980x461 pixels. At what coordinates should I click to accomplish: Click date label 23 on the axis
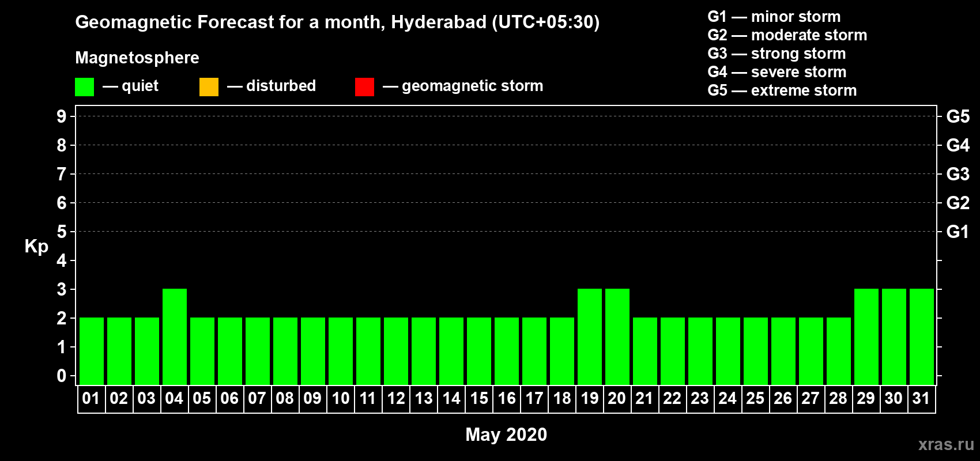pos(700,398)
